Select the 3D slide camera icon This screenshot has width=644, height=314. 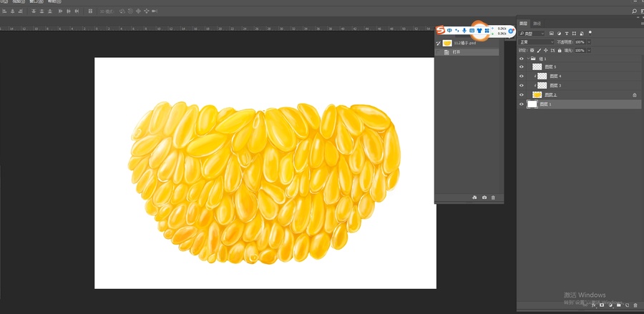tap(147, 11)
